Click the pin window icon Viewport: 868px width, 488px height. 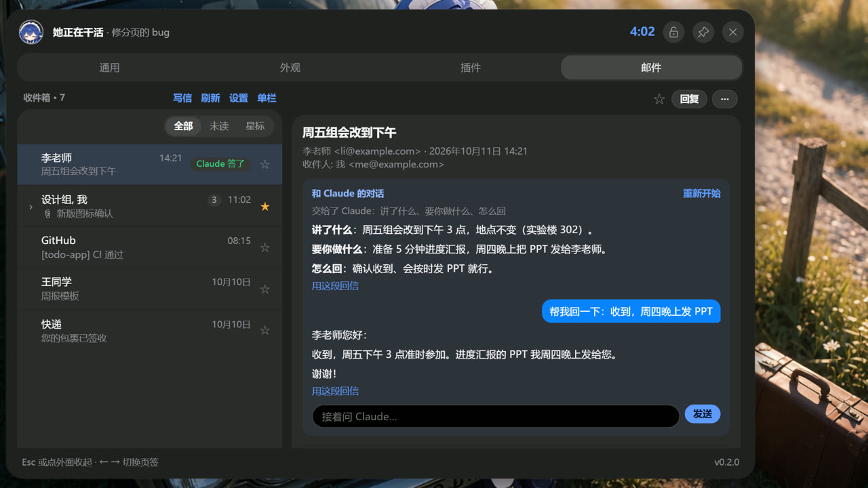(x=703, y=32)
